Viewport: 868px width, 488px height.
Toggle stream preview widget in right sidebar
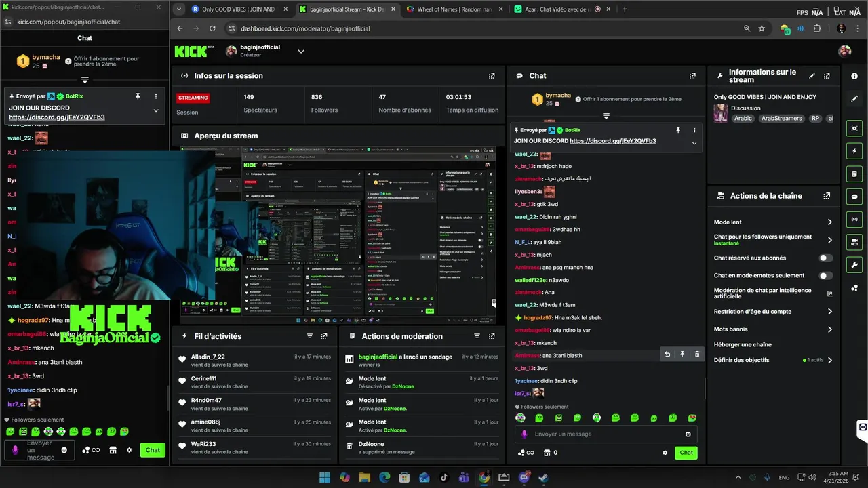pos(854,128)
